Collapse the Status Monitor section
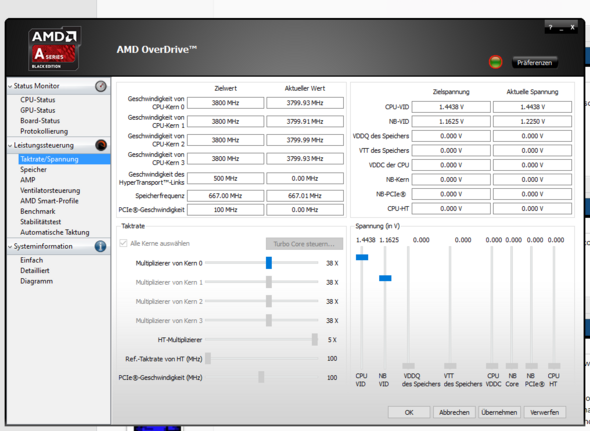Viewport: 590px width, 431px height. 10,86
